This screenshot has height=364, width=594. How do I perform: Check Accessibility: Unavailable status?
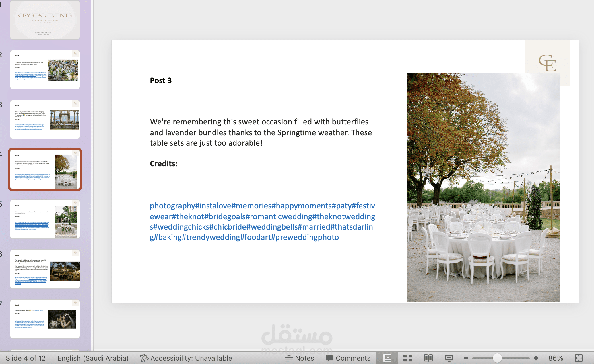tap(186, 358)
